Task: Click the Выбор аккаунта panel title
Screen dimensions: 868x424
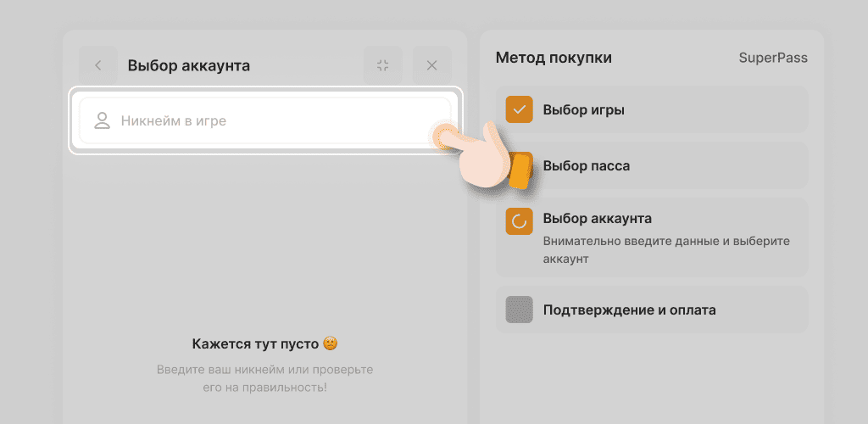Action: pos(188,65)
